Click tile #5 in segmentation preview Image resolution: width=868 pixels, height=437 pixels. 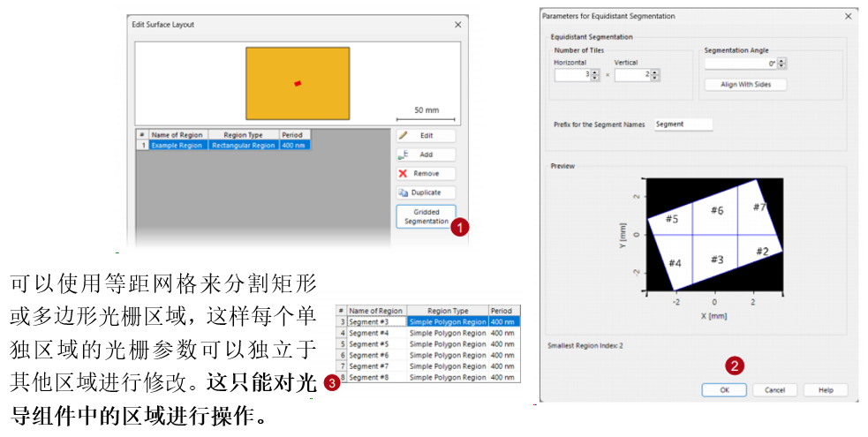point(671,219)
